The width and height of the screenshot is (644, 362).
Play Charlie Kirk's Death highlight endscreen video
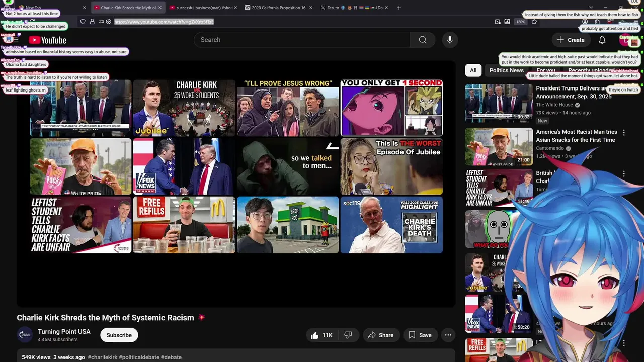(391, 225)
